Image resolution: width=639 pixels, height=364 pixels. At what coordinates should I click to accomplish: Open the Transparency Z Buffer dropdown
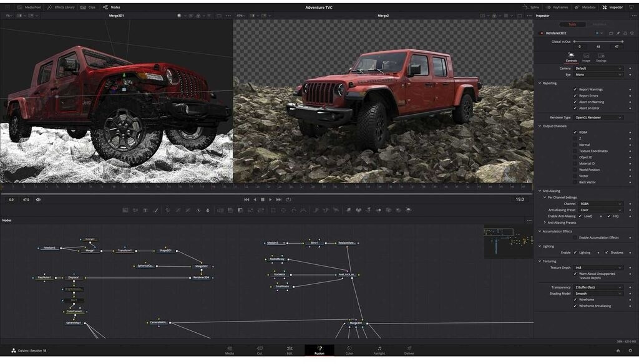[x=598, y=287]
